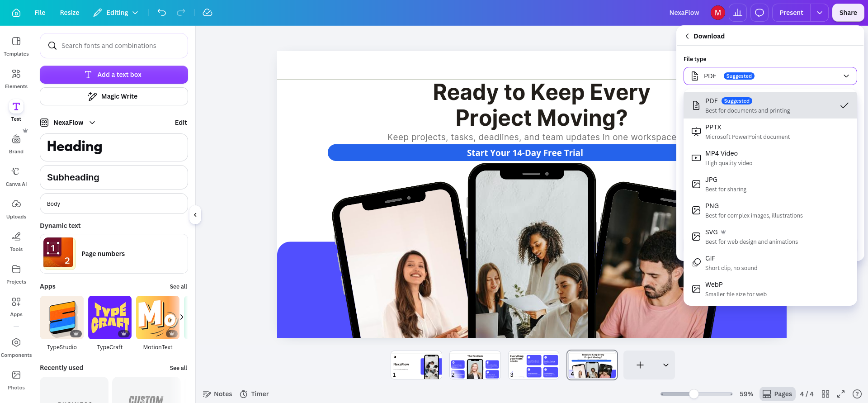
Task: Go back from the Download panel
Action: [x=687, y=36]
